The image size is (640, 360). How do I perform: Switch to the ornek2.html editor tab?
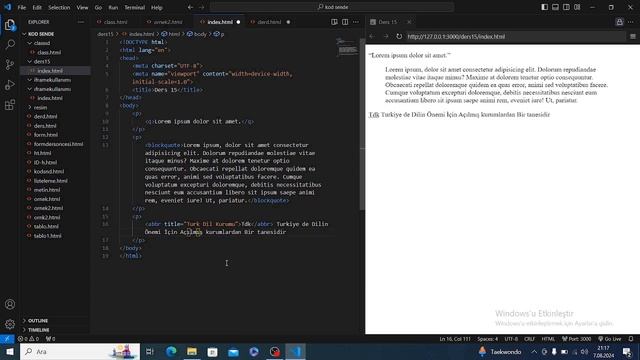(x=168, y=22)
